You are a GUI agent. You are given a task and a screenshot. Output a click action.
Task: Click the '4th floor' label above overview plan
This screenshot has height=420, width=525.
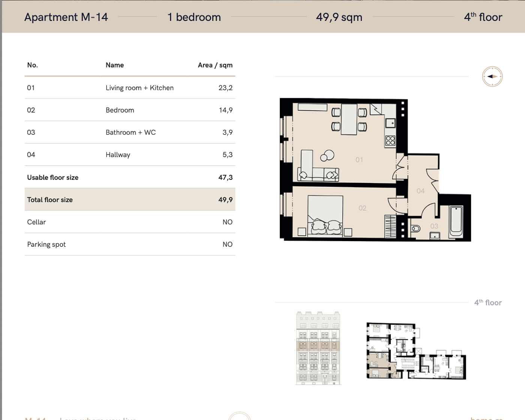[488, 303]
